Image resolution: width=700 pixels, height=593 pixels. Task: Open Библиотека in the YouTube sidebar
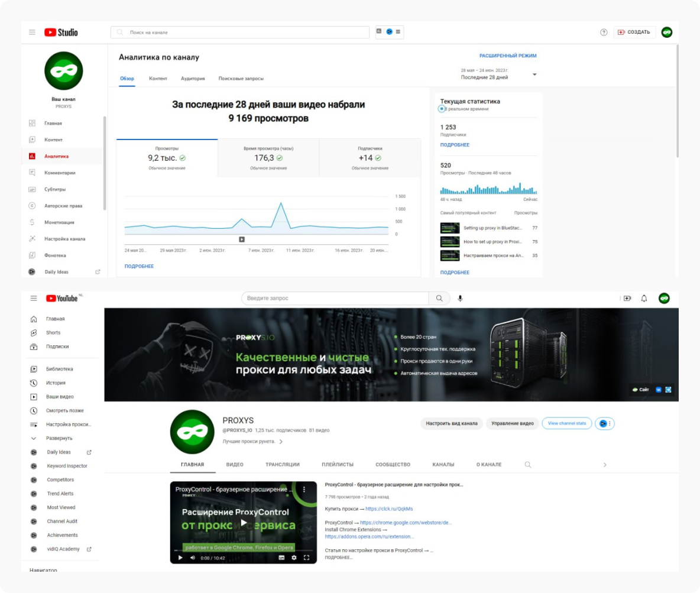pyautogui.click(x=63, y=370)
